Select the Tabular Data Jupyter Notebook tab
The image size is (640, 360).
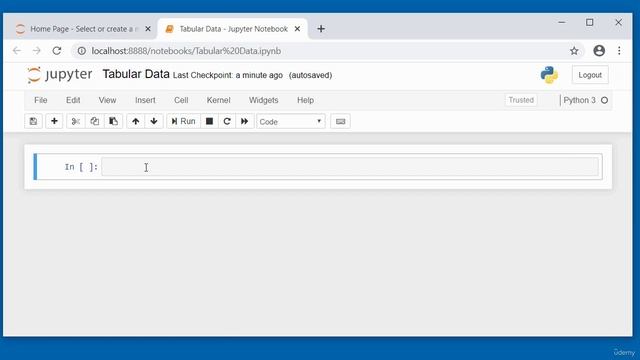pyautogui.click(x=233, y=29)
